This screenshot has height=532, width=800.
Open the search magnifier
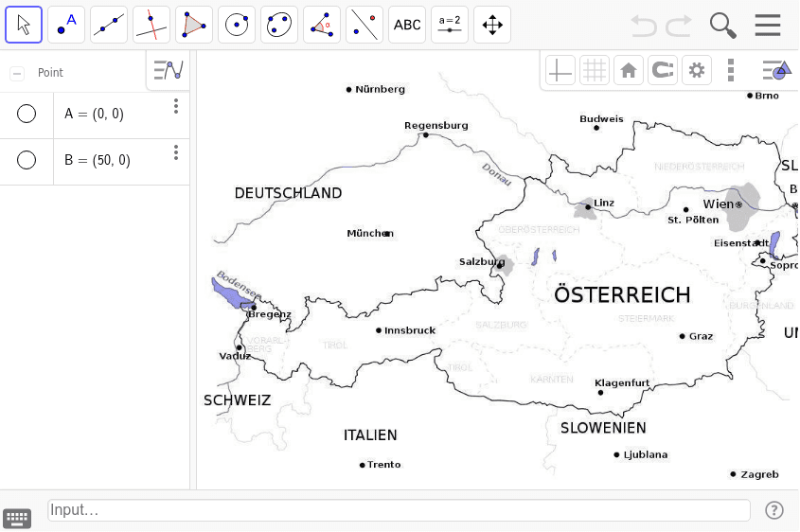point(723,25)
